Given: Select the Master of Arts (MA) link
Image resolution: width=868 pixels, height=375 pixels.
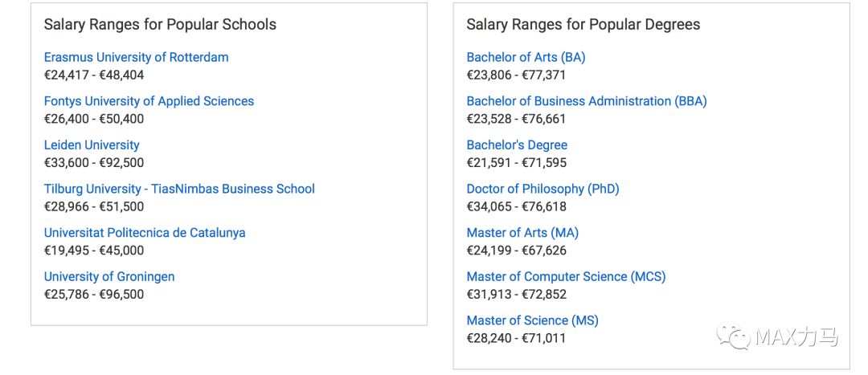Looking at the screenshot, I should [x=522, y=232].
